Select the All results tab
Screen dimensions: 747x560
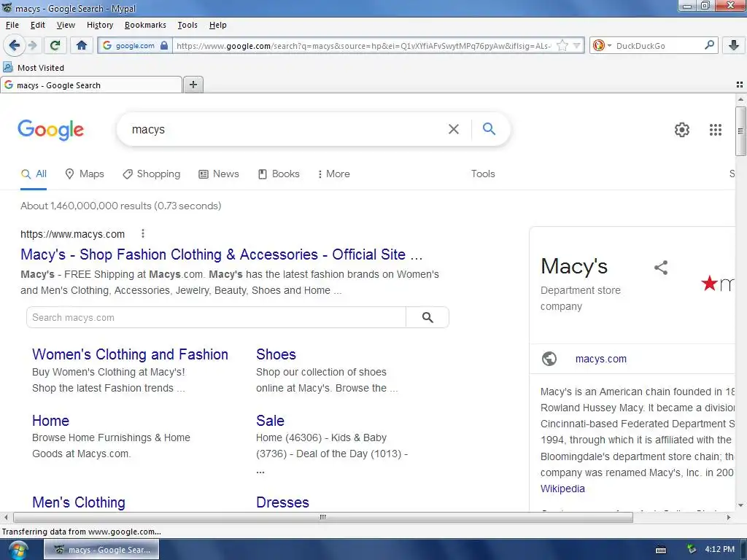(x=34, y=174)
